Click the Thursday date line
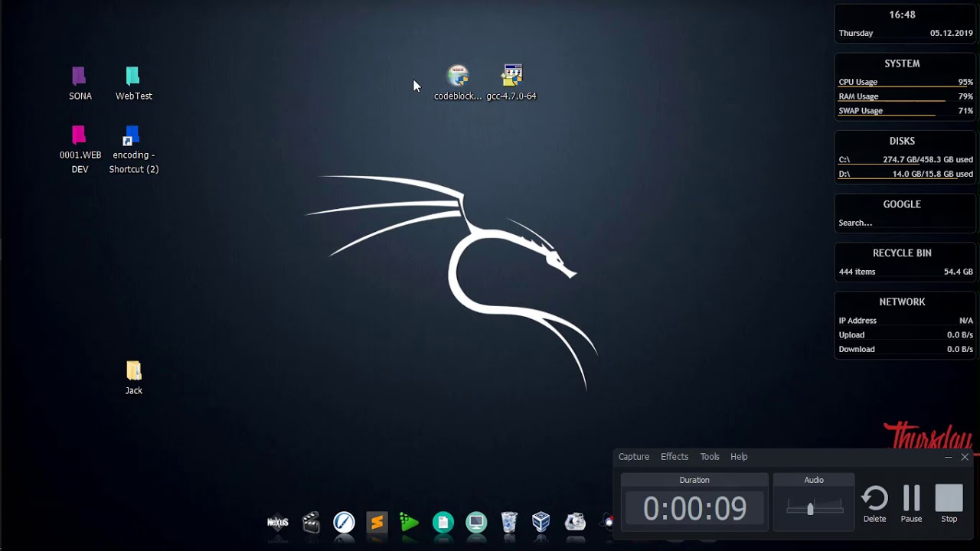 pyautogui.click(x=906, y=33)
